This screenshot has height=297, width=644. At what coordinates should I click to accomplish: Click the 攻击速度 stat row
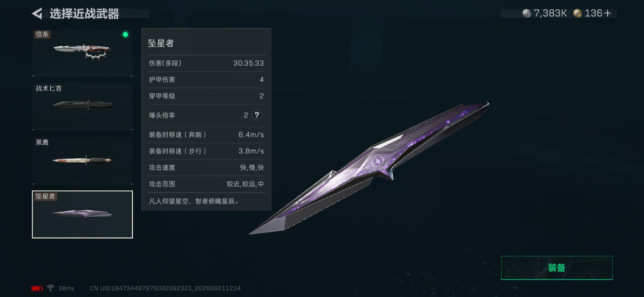pos(206,168)
